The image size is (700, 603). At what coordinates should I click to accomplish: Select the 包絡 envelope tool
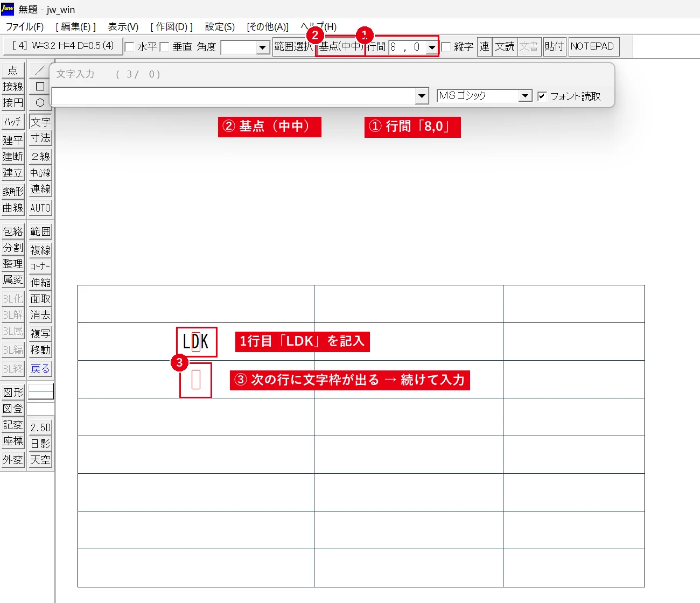click(13, 232)
